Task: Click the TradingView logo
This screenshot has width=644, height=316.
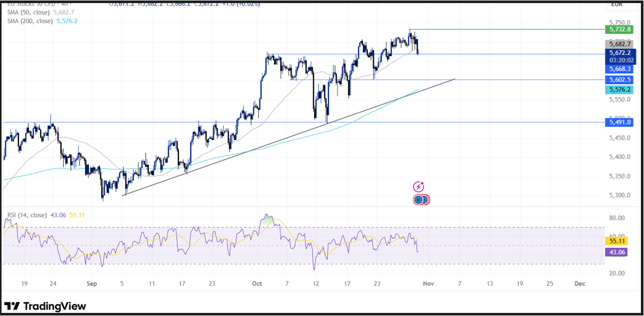Action: point(44,306)
